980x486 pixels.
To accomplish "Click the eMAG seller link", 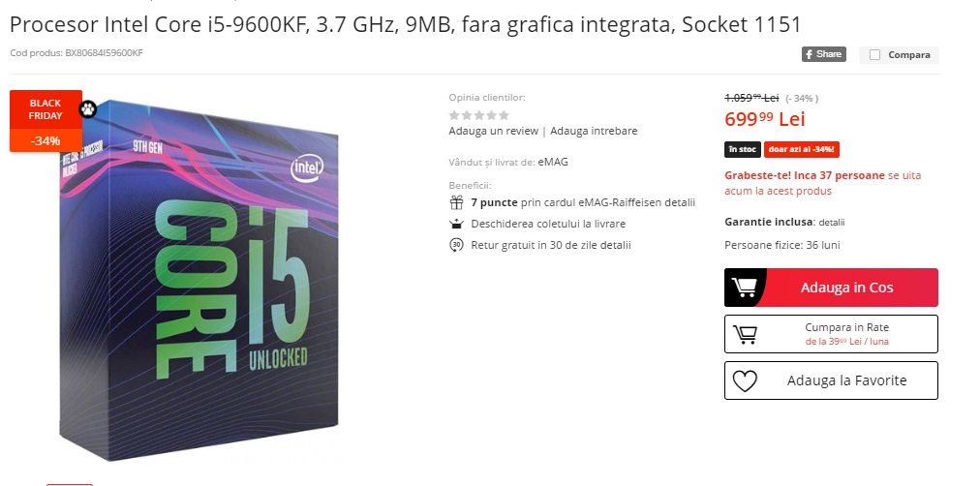I will (553, 162).
